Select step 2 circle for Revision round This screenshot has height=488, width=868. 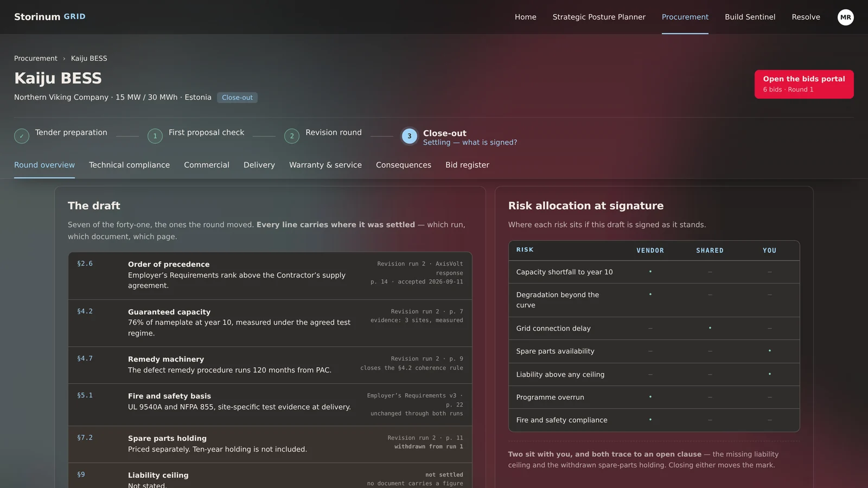[292, 136]
